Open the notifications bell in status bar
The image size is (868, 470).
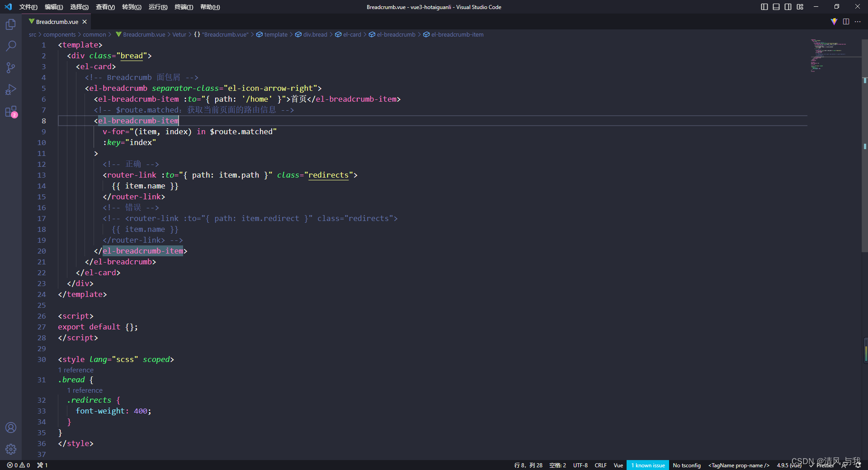pos(858,465)
